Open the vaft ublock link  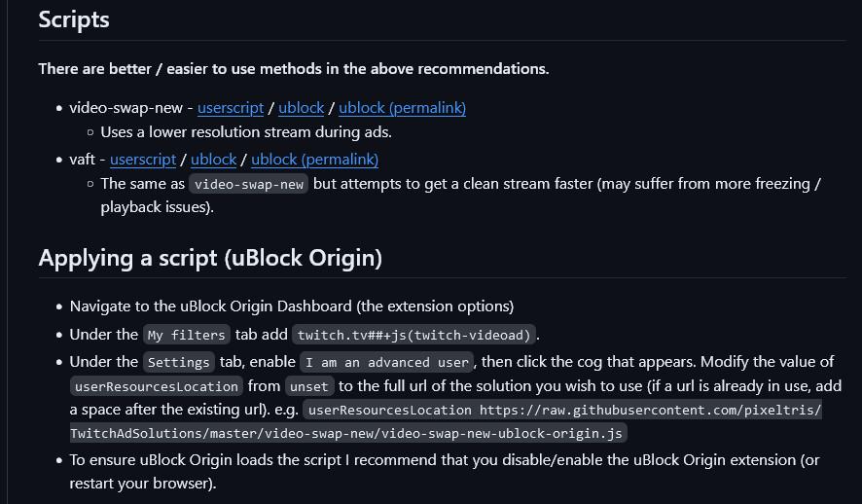click(x=214, y=160)
